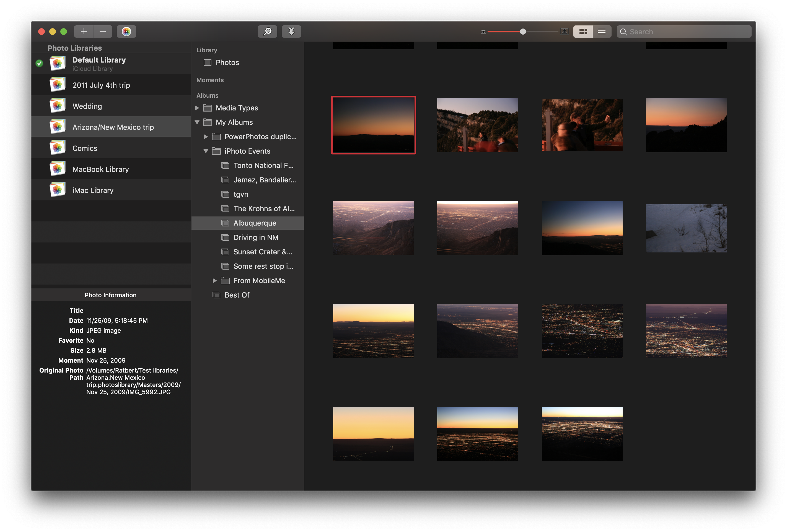787x532 pixels.
Task: Expand the From MobileMe folder
Action: click(214, 281)
